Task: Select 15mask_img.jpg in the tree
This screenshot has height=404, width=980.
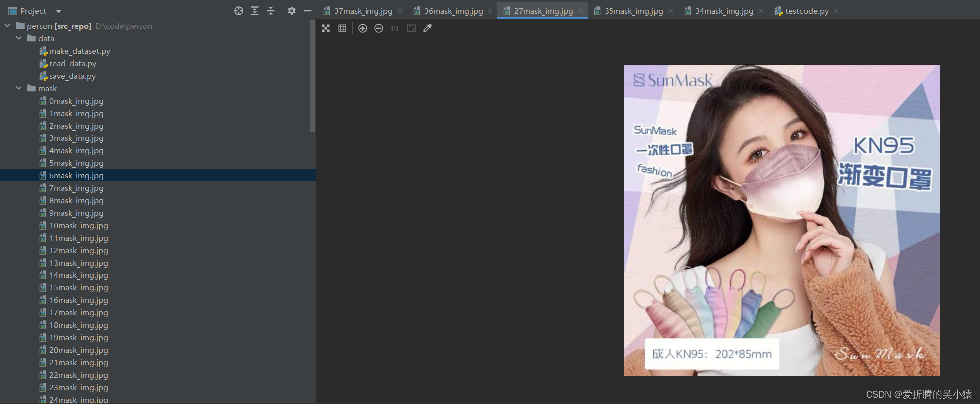Action: [79, 287]
